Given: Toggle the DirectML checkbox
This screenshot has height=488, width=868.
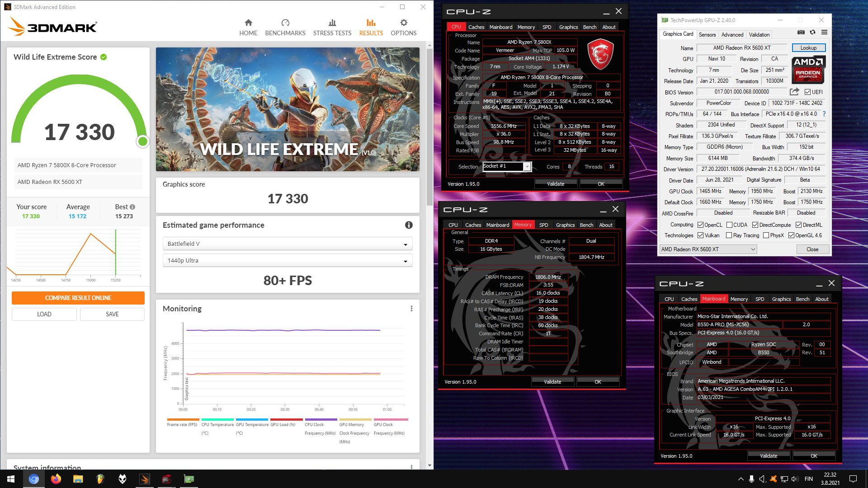Looking at the screenshot, I should [x=798, y=225].
